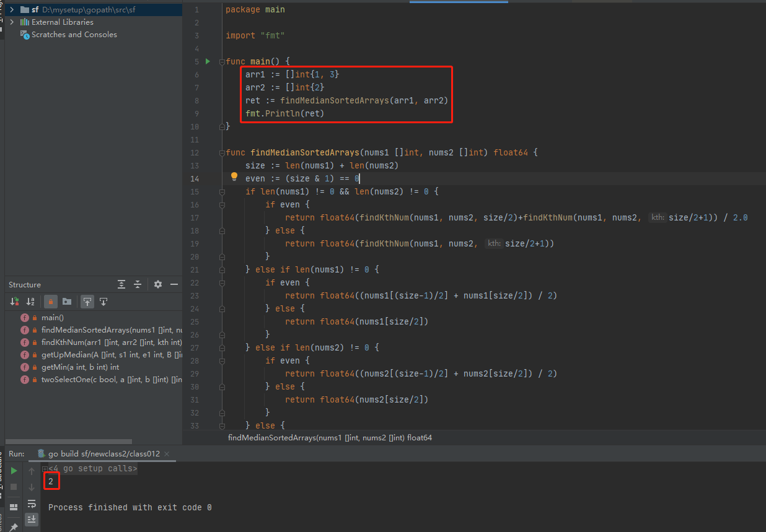Click Expand All in Structure panel header
The width and height of the screenshot is (766, 532).
pyautogui.click(x=121, y=284)
